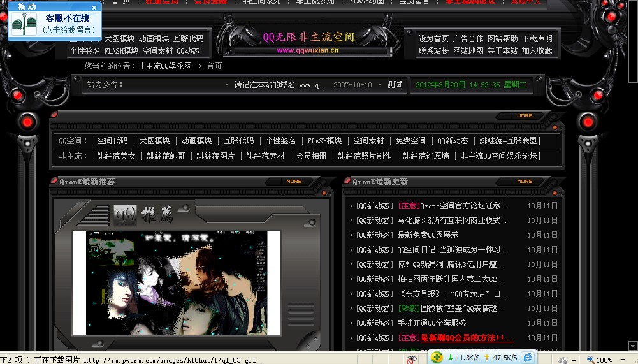This screenshot has width=638, height=364.
Task: Open 免费空间 in QQ空间 nav row
Action: tap(410, 140)
